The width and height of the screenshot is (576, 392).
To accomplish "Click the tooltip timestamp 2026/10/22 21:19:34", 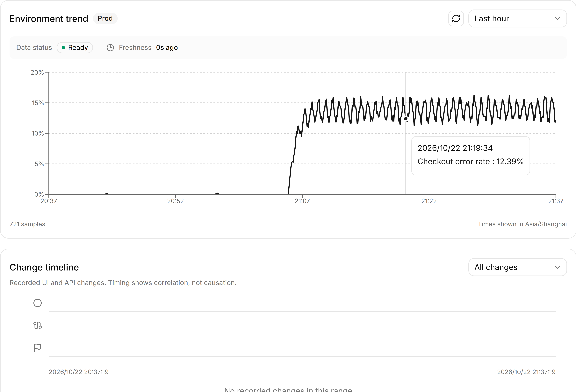I will coord(455,148).
